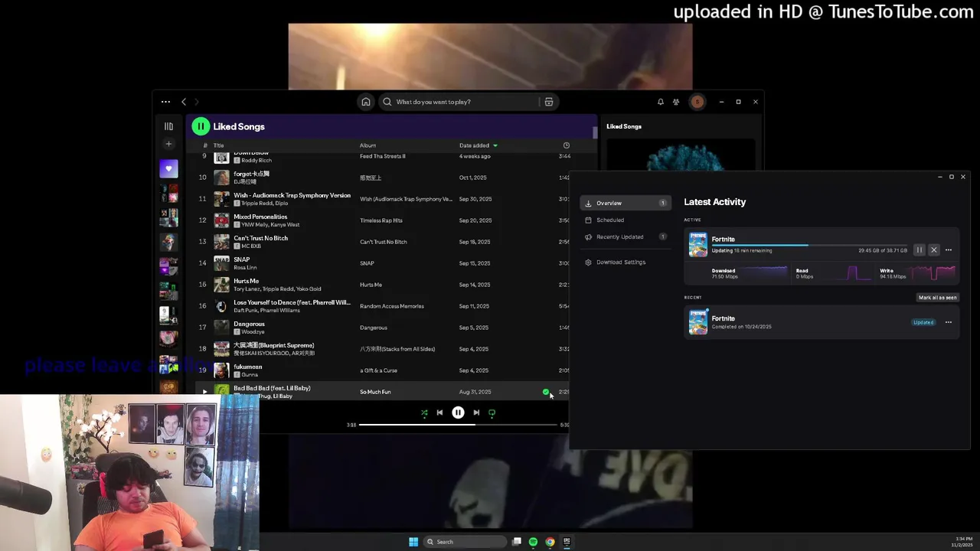
Task: Toggle the Date added sort arrow
Action: point(495,145)
